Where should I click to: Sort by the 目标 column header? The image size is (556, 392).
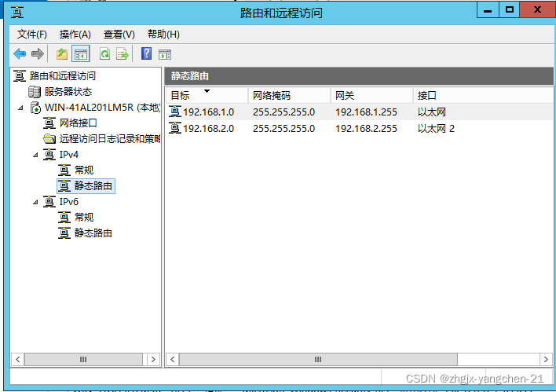207,95
